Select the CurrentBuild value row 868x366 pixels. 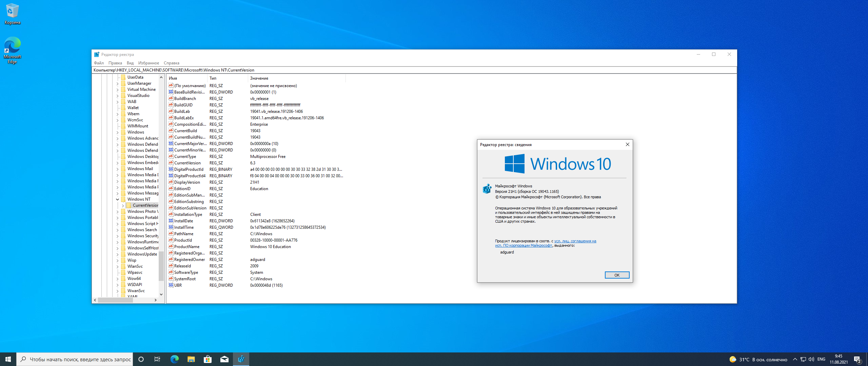coord(256,131)
